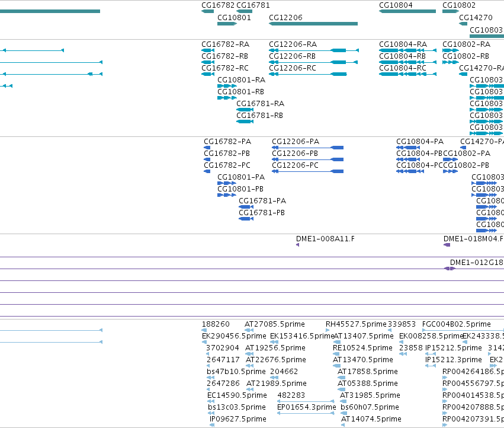Viewport: 504px width, 428px height.
Task: Click protein CG16782-PC
Action: pos(227,166)
